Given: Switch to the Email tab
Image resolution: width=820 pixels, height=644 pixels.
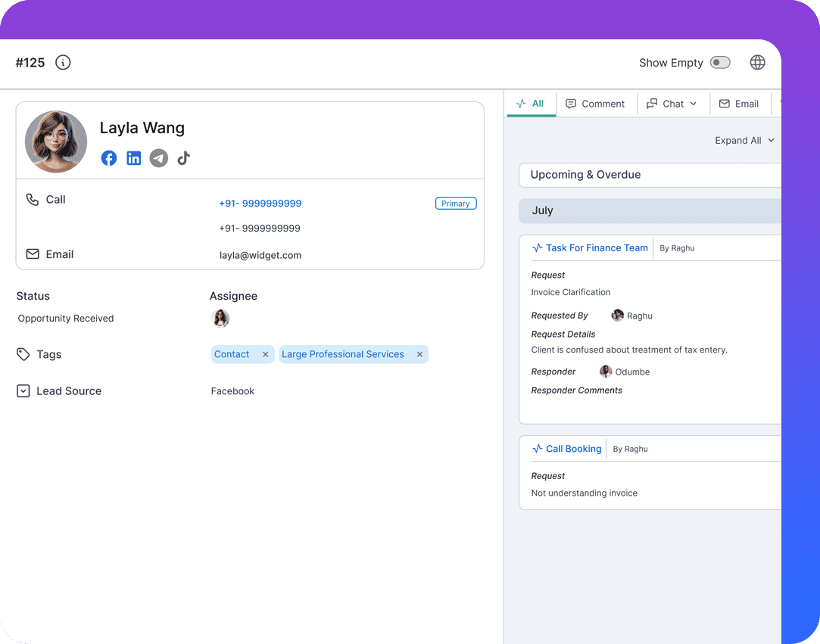Looking at the screenshot, I should click(x=739, y=104).
